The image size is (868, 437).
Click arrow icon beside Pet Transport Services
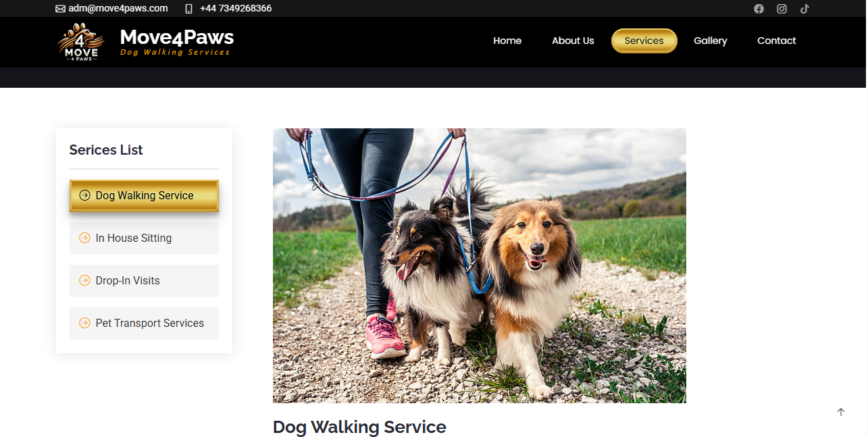coord(84,323)
